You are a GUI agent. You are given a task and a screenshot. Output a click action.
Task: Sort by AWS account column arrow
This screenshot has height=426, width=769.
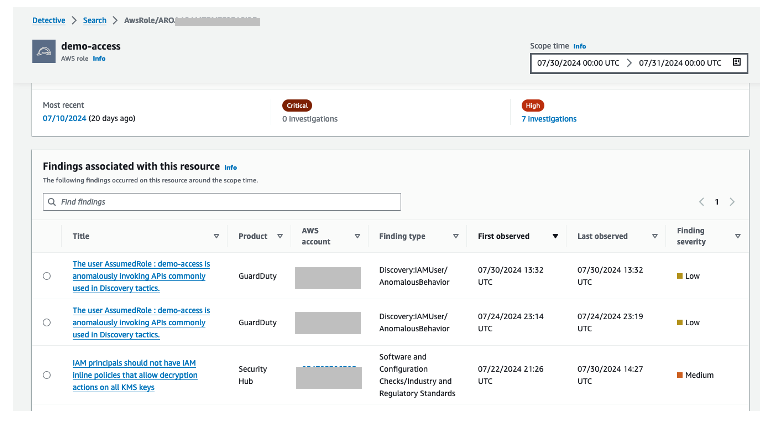(x=358, y=236)
